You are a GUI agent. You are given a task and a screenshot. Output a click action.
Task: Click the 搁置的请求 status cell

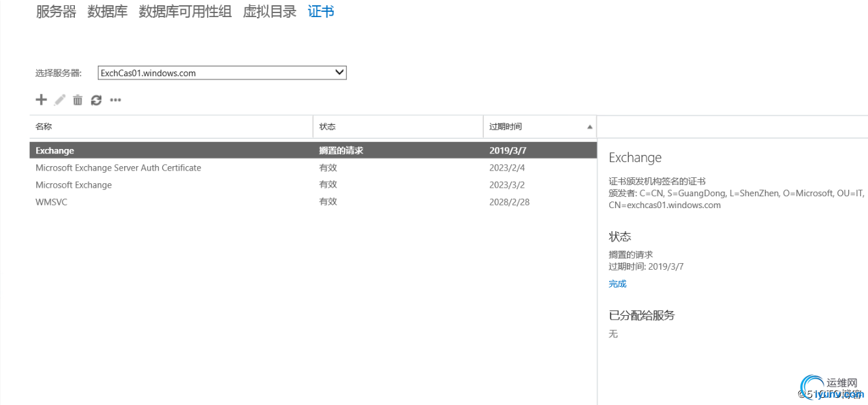341,150
